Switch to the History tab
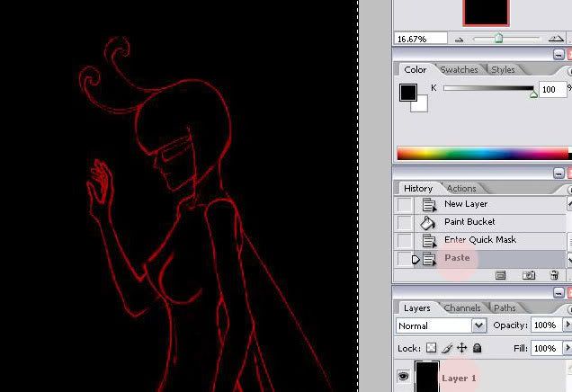Screen dimensions: 572x392 [418, 189]
